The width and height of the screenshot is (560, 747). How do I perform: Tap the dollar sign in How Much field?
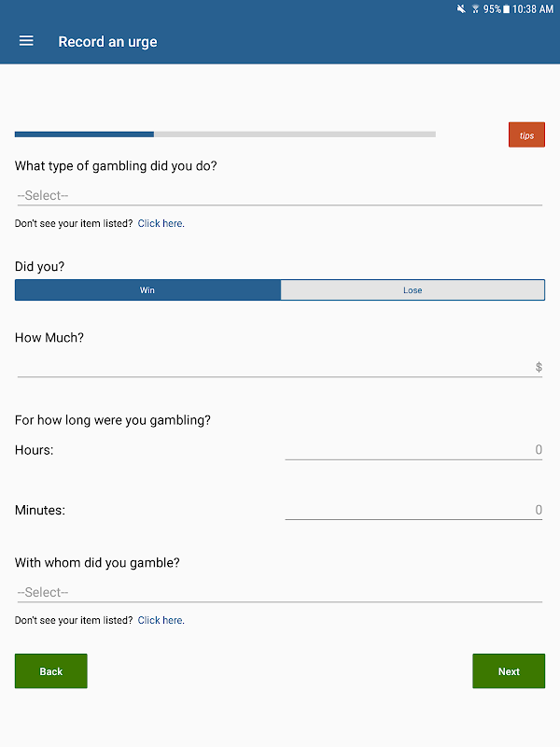coord(539,367)
